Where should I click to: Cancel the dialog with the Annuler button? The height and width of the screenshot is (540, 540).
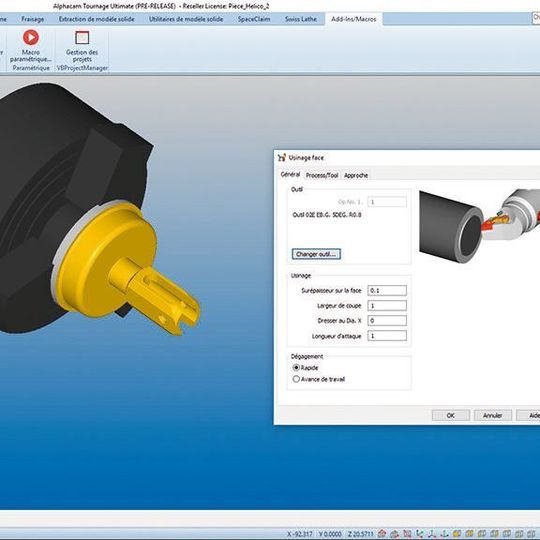492,415
